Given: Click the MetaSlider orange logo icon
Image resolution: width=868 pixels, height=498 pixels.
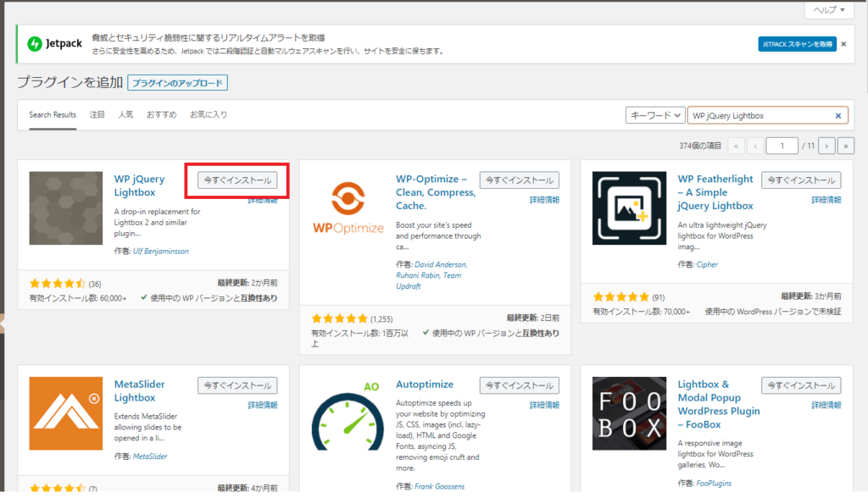Looking at the screenshot, I should tap(65, 413).
